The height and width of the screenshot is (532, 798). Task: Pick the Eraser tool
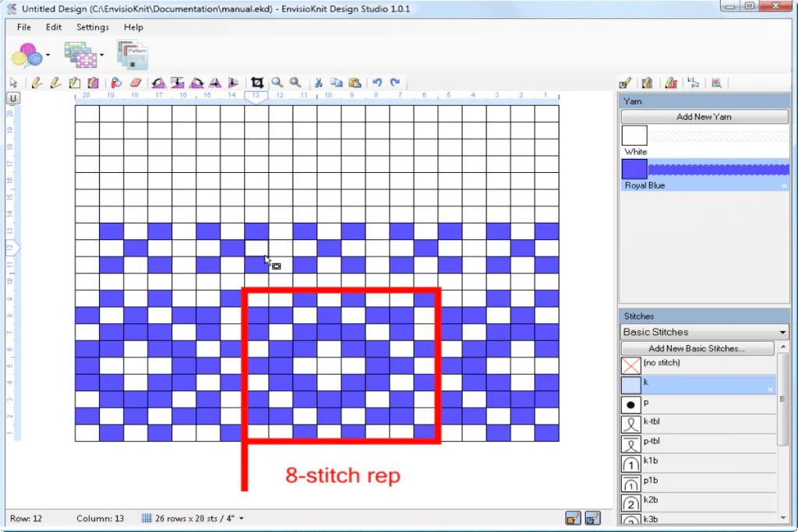136,83
